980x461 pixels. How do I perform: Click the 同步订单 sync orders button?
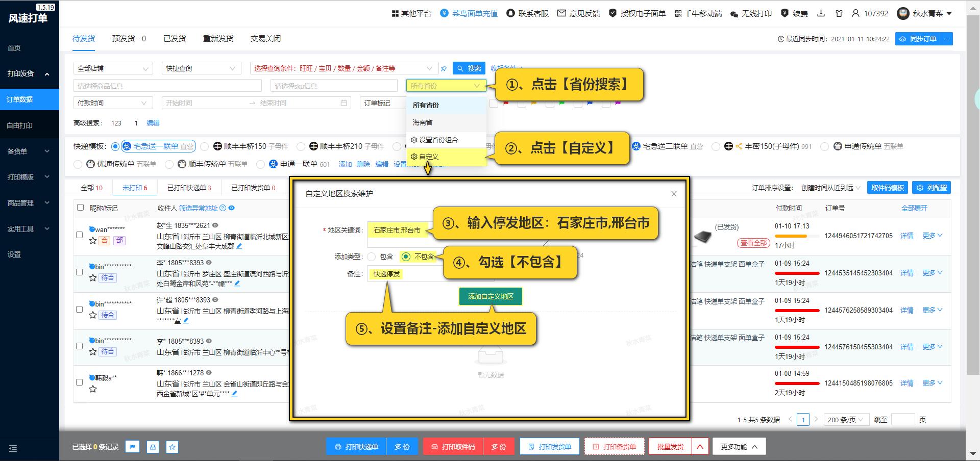[x=919, y=38]
